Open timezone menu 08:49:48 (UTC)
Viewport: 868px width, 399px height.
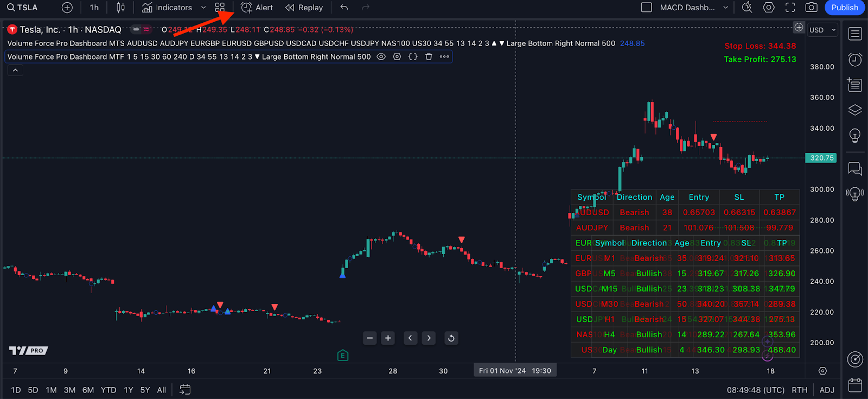point(756,390)
